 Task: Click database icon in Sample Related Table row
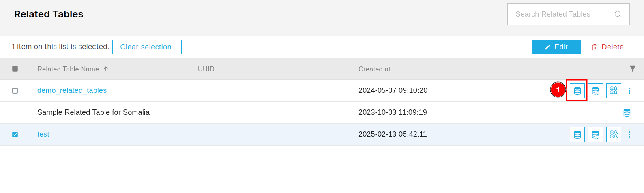pos(627,113)
